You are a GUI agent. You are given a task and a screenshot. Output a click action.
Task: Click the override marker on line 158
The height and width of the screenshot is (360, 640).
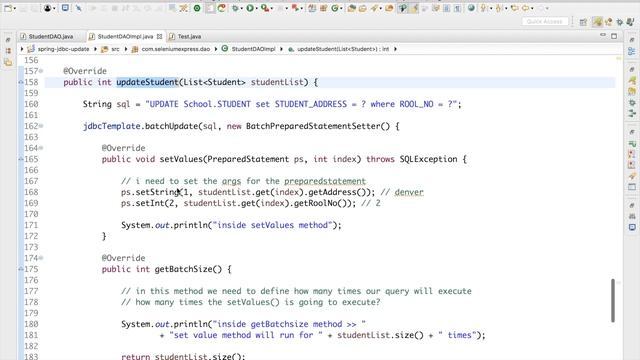click(20, 82)
